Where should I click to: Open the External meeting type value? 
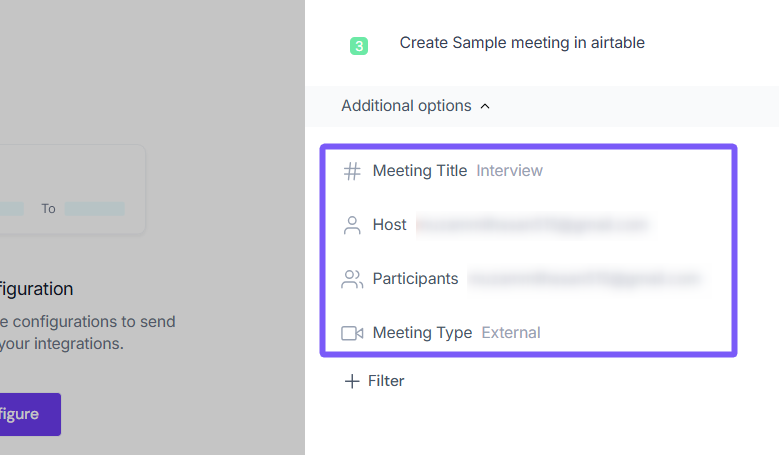(511, 333)
